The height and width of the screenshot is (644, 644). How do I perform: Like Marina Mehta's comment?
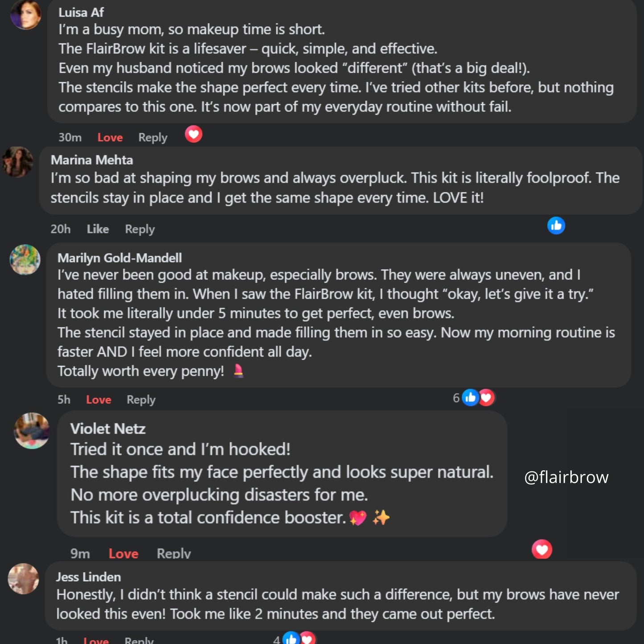pos(98,229)
